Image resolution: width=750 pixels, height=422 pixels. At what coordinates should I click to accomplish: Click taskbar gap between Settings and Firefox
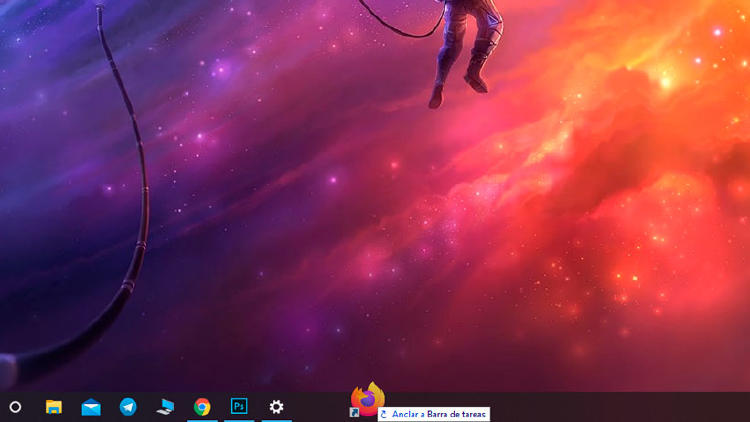tap(320, 408)
